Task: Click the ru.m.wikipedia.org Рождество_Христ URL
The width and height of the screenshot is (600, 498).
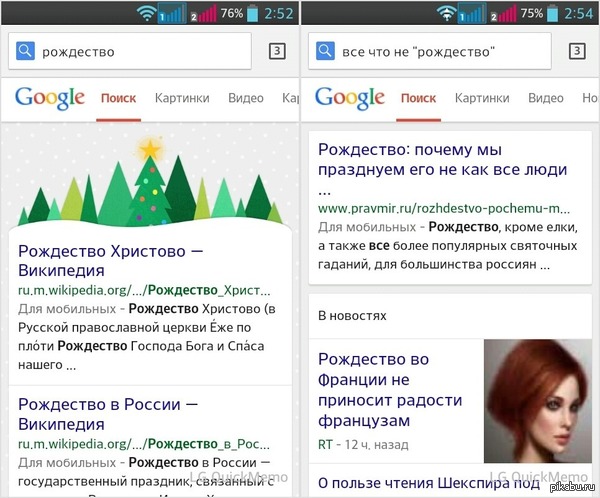Action: 144,291
